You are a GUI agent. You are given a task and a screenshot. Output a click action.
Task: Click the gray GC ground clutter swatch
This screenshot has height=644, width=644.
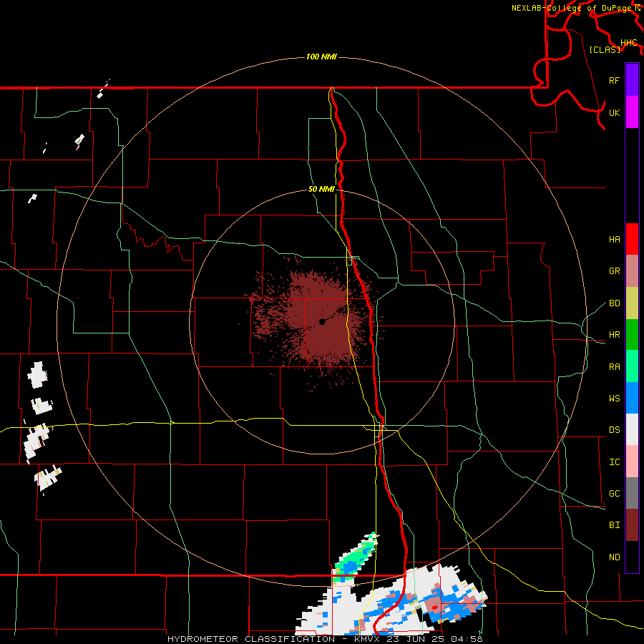632,493
